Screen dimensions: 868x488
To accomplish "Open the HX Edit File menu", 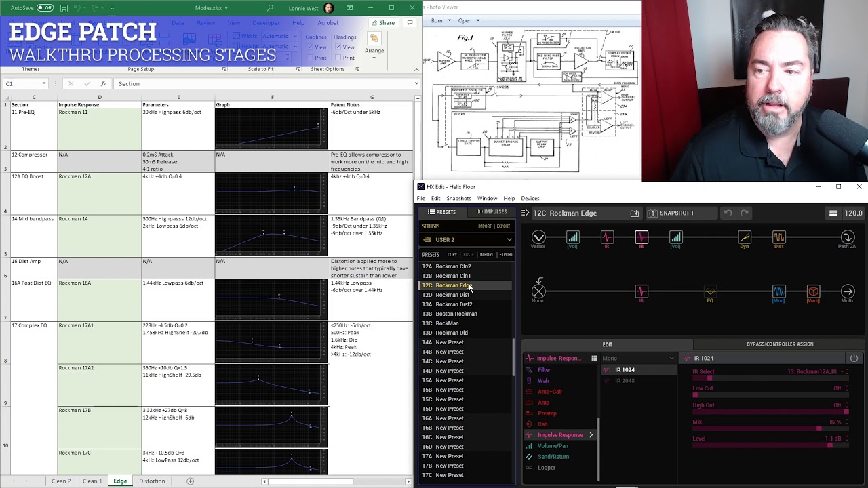I will [421, 199].
